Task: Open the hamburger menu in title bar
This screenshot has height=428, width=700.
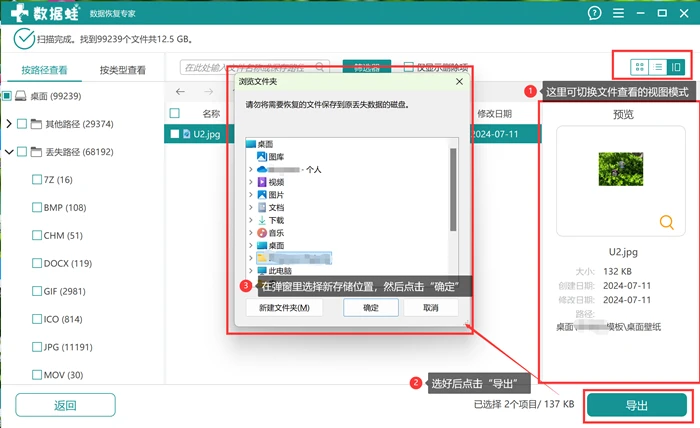Action: click(618, 13)
